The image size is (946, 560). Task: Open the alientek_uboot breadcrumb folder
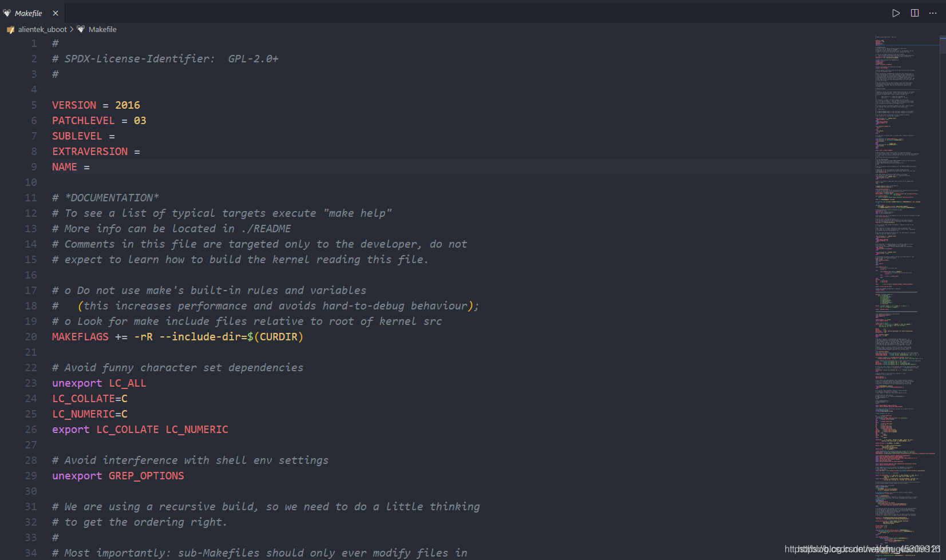(x=42, y=29)
